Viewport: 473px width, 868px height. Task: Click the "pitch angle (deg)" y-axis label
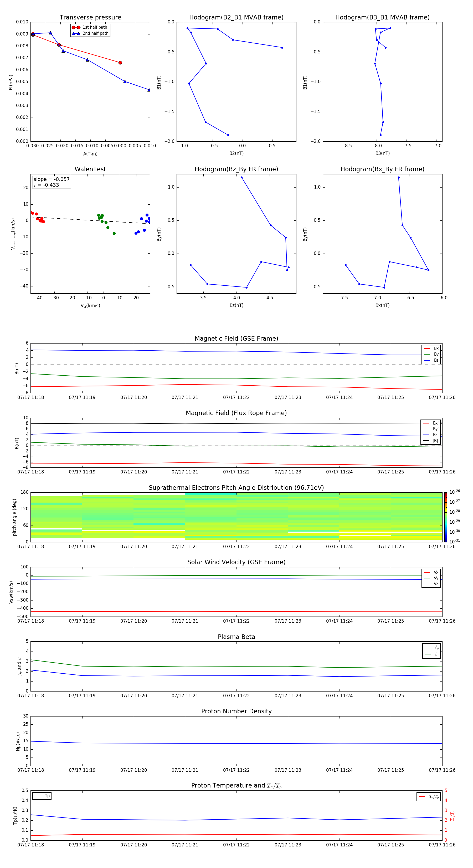pos(14,517)
